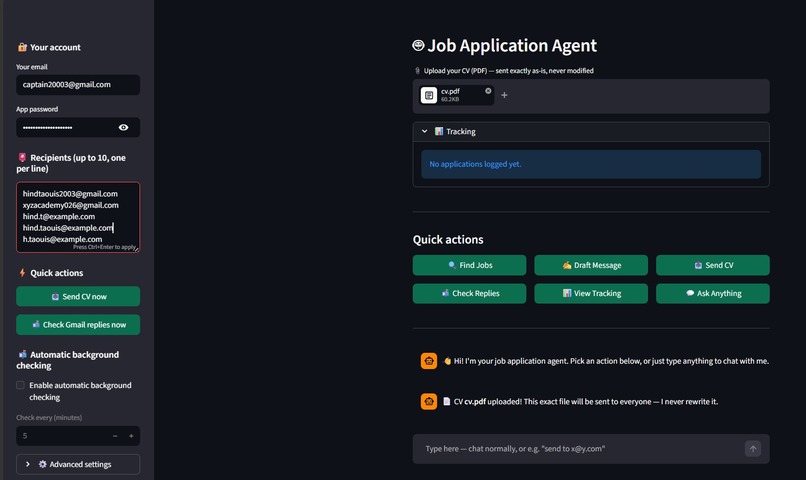
Task: Click the Draft Message button
Action: (591, 265)
